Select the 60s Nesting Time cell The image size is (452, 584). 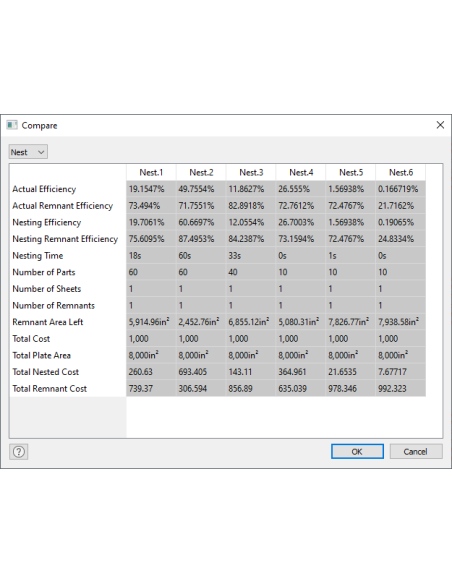point(201,256)
